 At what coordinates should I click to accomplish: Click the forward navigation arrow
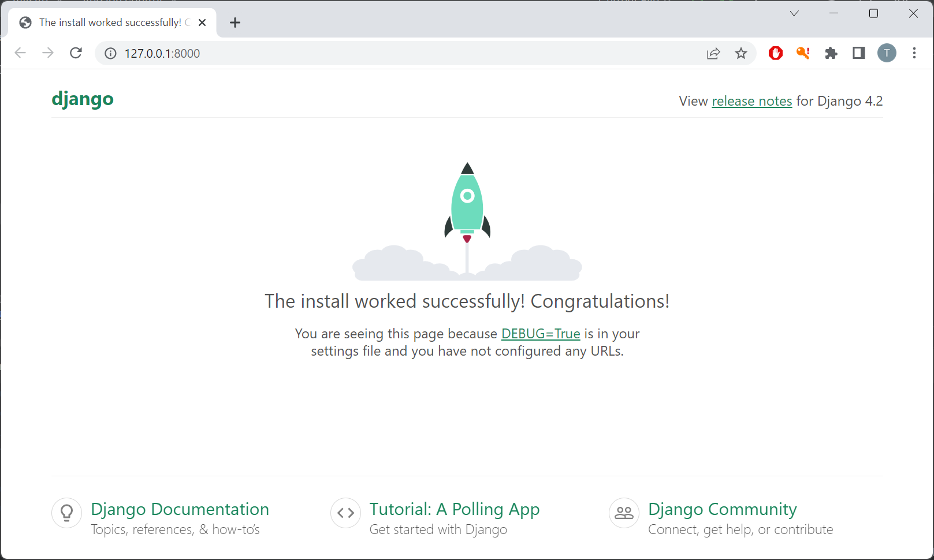[48, 53]
